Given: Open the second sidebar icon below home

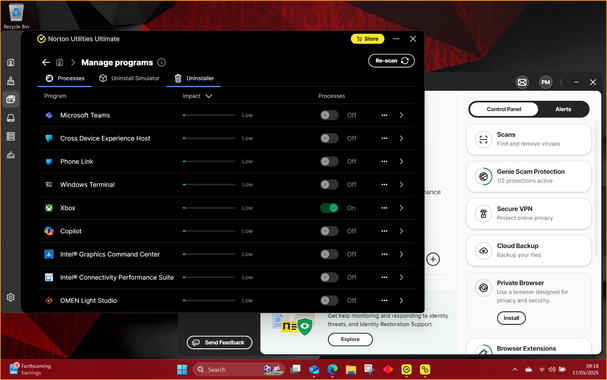Looking at the screenshot, I should (11, 81).
